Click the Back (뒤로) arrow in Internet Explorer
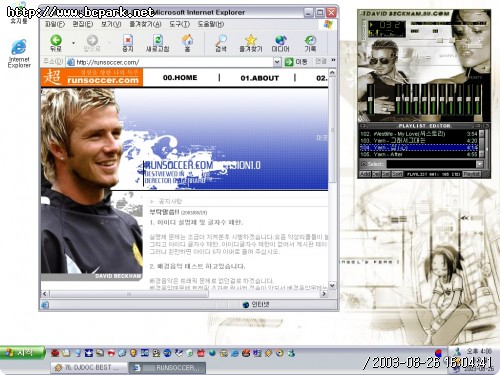 tap(56, 40)
